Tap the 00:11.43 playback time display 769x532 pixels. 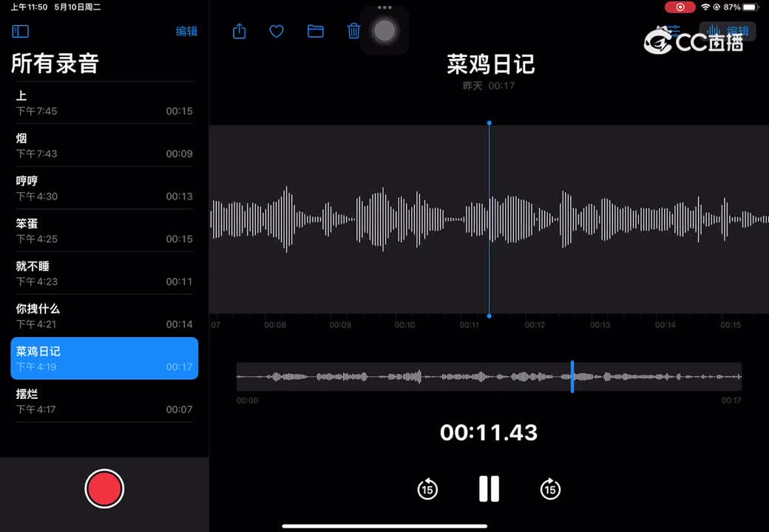click(489, 432)
